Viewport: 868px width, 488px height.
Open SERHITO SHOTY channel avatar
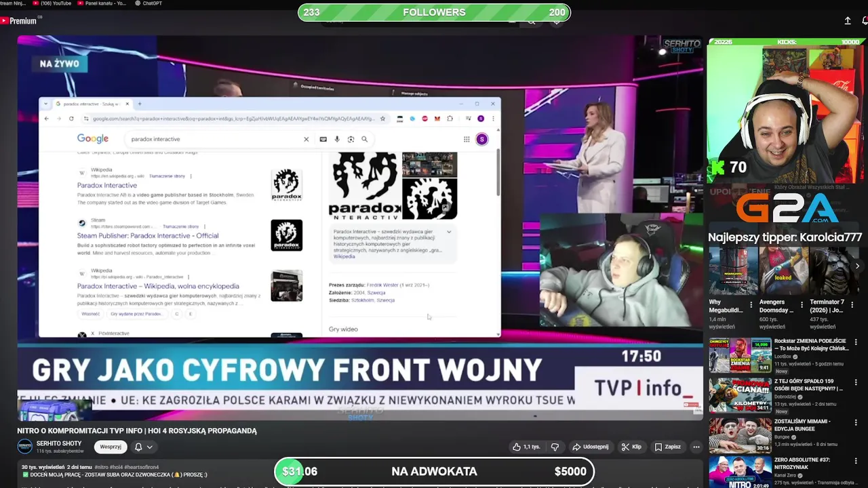coord(24,447)
